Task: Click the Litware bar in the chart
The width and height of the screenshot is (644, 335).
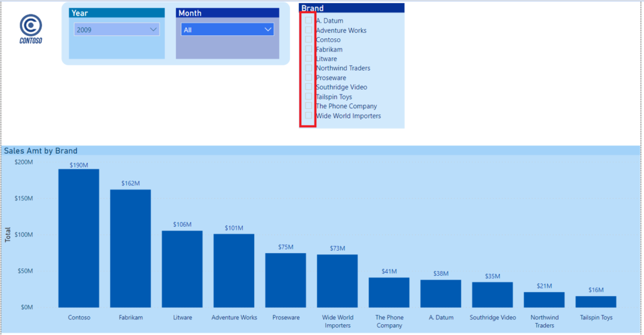Action: [x=182, y=270]
